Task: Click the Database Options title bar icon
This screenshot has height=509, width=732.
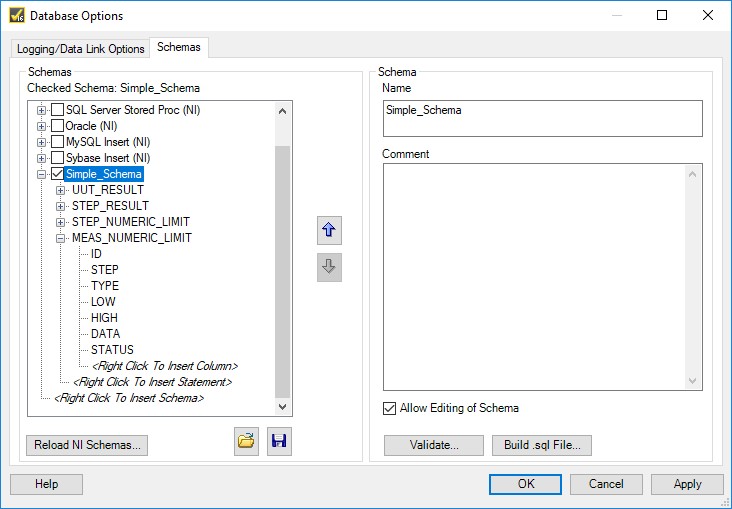Action: click(17, 15)
